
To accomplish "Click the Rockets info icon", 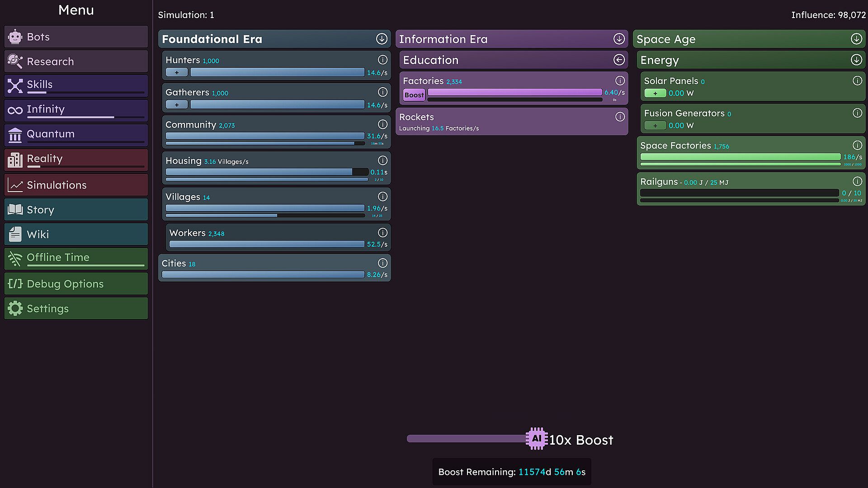I will 620,117.
